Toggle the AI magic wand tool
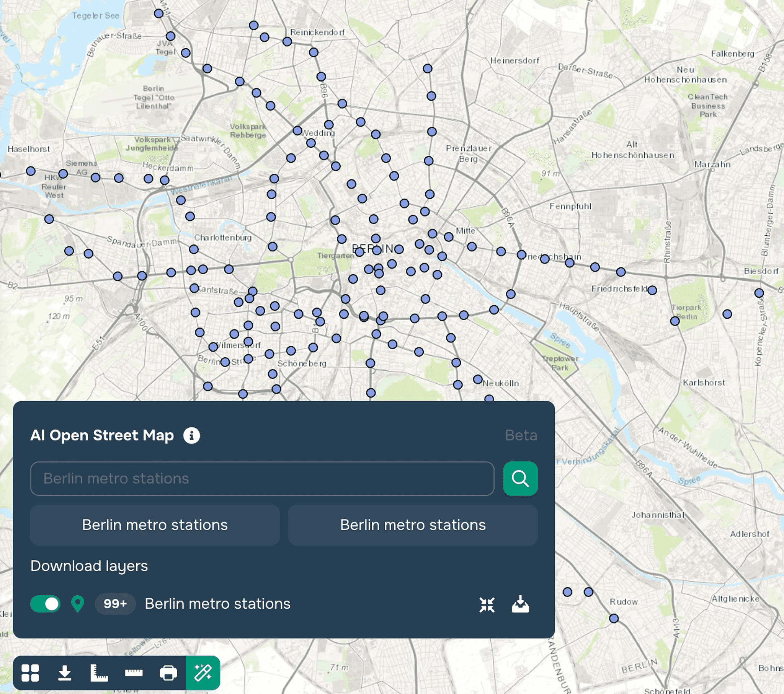 tap(203, 673)
